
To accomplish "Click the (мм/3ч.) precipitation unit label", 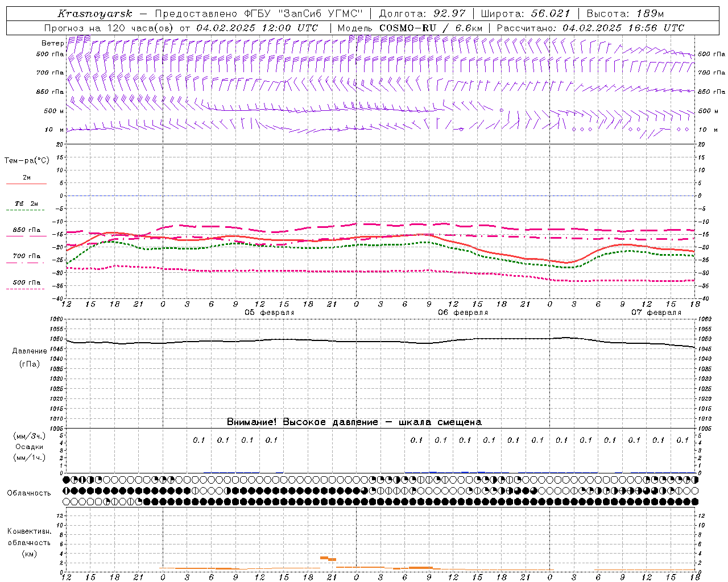I will coord(29,436).
